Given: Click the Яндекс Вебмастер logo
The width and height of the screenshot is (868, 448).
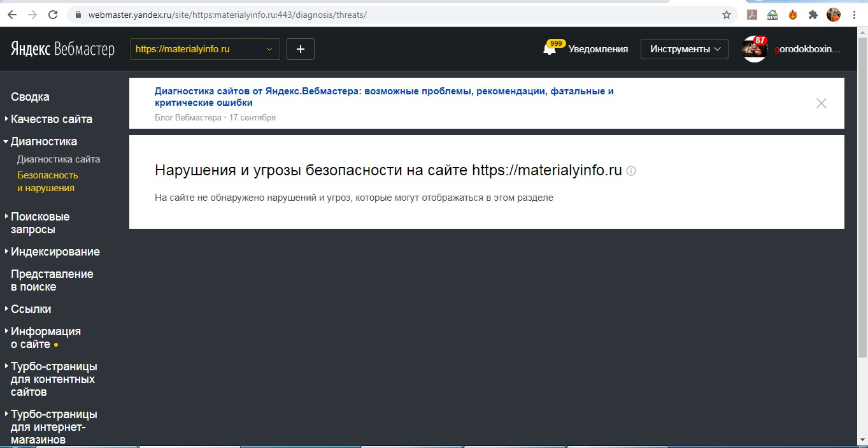Looking at the screenshot, I should pyautogui.click(x=62, y=49).
